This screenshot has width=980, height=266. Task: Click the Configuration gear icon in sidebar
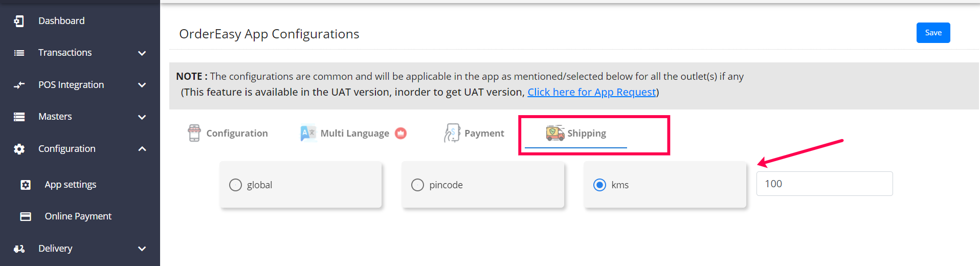[x=19, y=149]
